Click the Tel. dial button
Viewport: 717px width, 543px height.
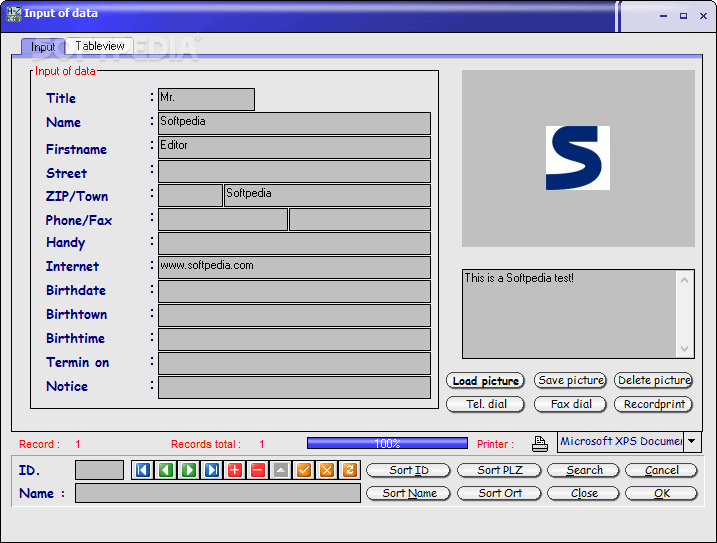coord(485,404)
